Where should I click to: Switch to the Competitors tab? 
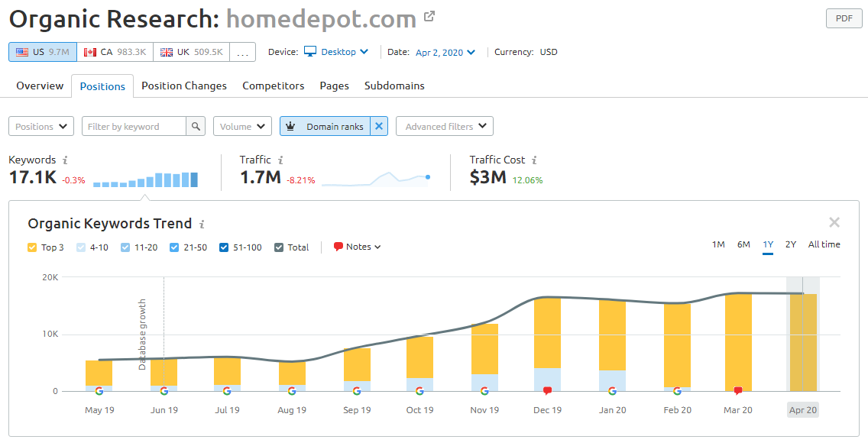point(273,86)
